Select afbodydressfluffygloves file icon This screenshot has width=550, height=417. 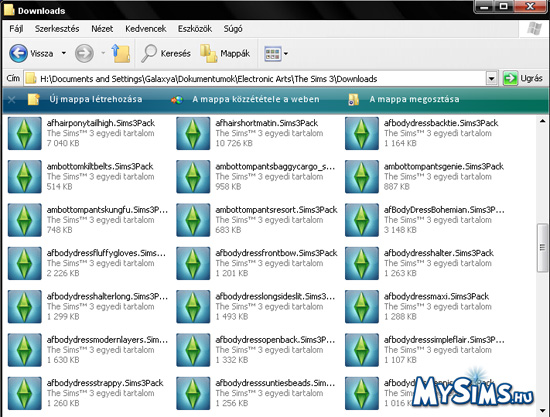25,263
